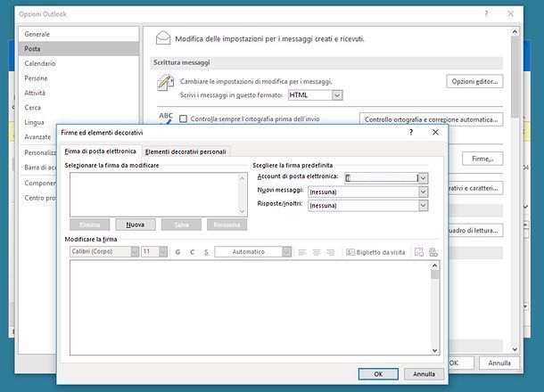Click scroll down arrow of options panel

(515, 349)
